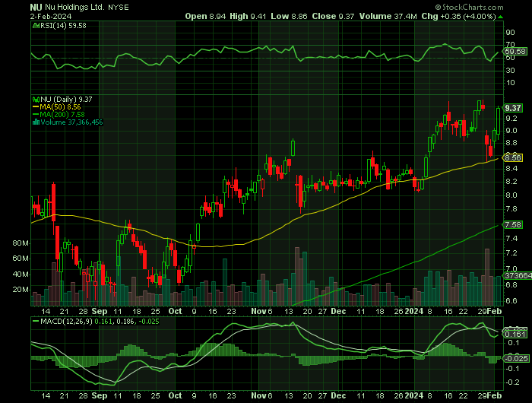This screenshot has width=532, height=403.
Task: Click the 6.6 price axis label
Action: pos(511,301)
